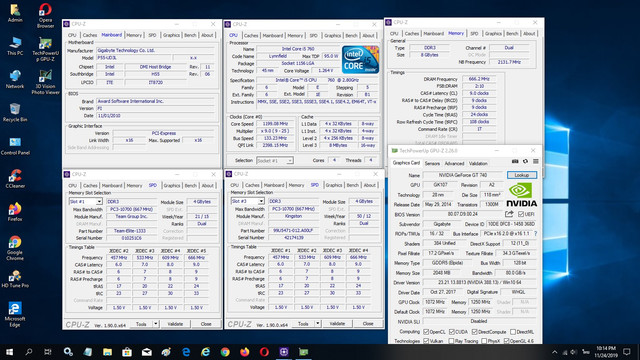
Task: Click the Gigabyte Technology manufacturer value
Action: 155,51
